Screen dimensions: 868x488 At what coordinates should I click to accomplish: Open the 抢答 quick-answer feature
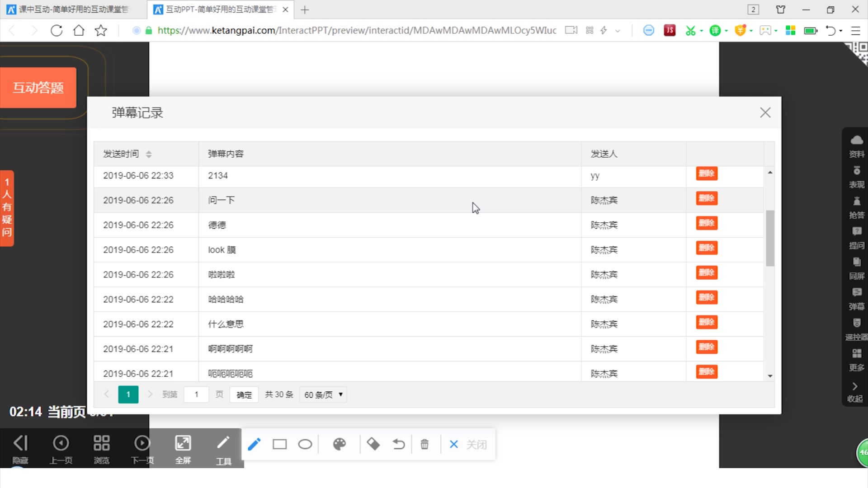pyautogui.click(x=857, y=208)
